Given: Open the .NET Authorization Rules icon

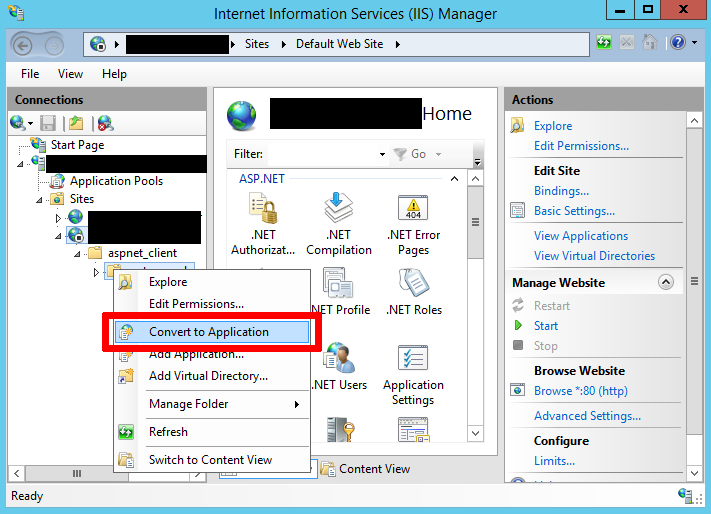Looking at the screenshot, I should click(263, 222).
